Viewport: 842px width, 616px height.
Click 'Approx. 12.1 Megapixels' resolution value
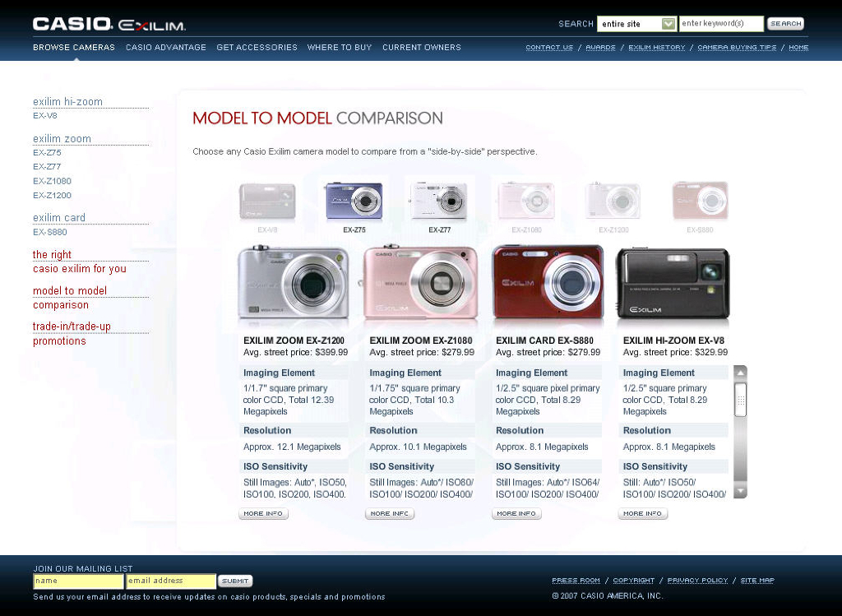pyautogui.click(x=292, y=447)
